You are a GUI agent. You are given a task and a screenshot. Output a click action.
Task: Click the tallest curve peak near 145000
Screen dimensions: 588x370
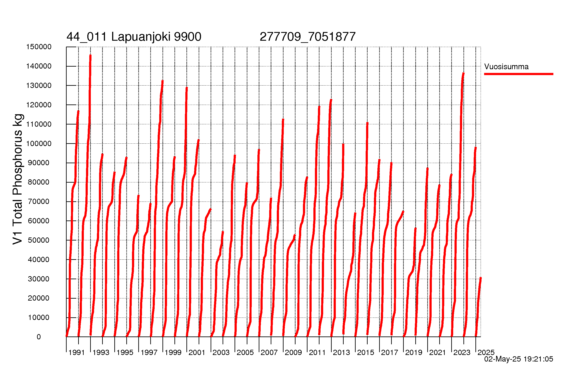(90, 56)
